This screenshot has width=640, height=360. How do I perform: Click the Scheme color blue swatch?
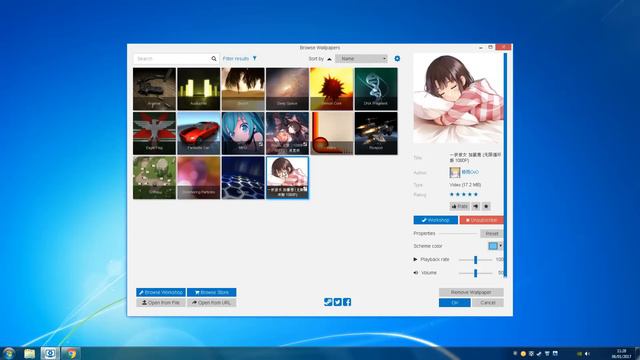493,246
